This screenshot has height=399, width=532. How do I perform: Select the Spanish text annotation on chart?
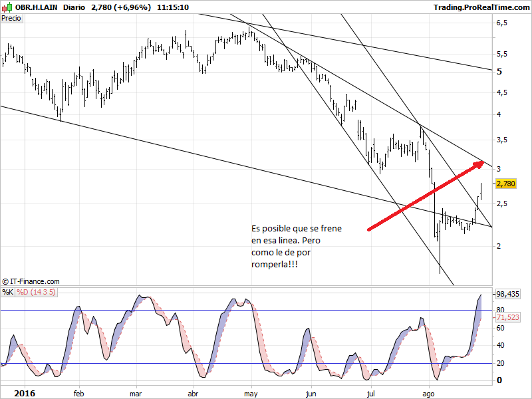tap(296, 246)
